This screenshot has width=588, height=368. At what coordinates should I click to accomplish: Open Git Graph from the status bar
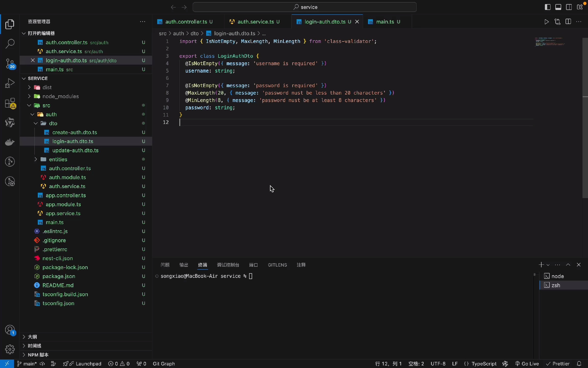[164, 363]
